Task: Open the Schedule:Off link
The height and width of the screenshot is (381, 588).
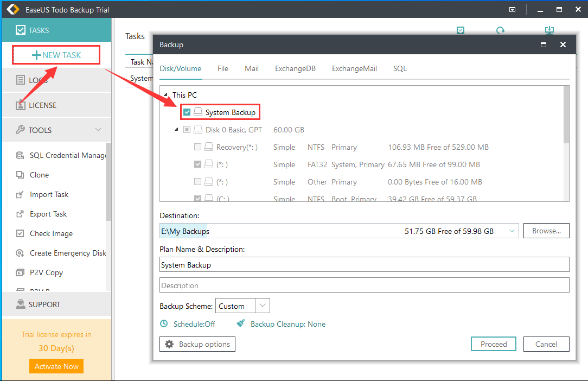Action: [x=194, y=324]
